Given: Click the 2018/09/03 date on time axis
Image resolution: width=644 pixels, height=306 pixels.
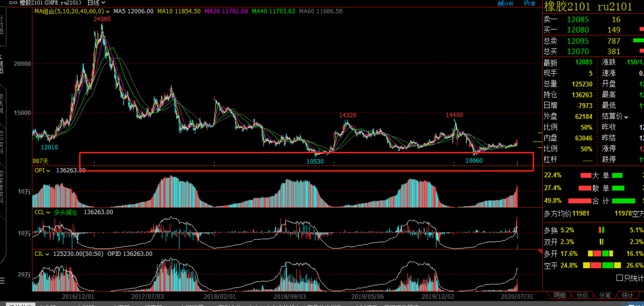Looking at the screenshot, I should point(289,296).
